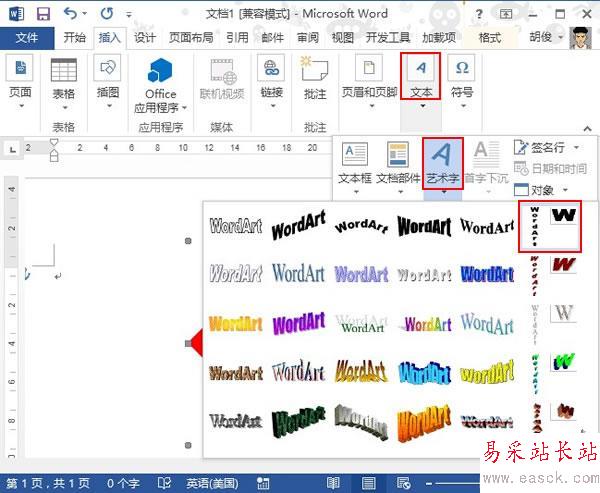The image size is (600, 493).
Task: Open the 格式 (Format) tab
Action: tap(490, 38)
